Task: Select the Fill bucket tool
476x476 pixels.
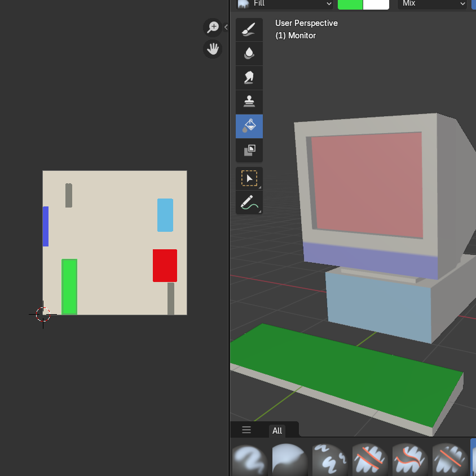Action: (x=249, y=126)
